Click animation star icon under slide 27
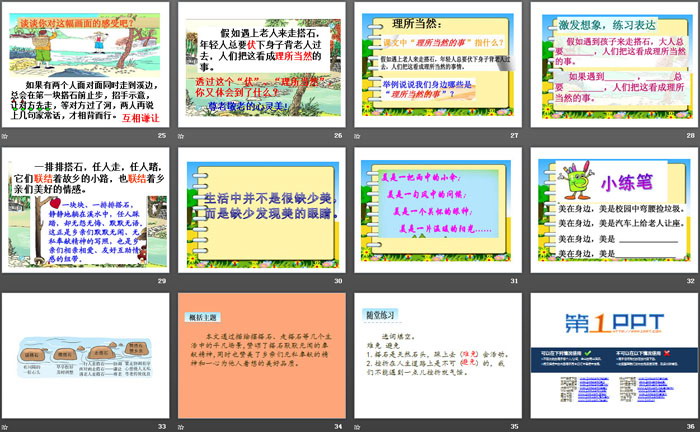 pos(357,136)
